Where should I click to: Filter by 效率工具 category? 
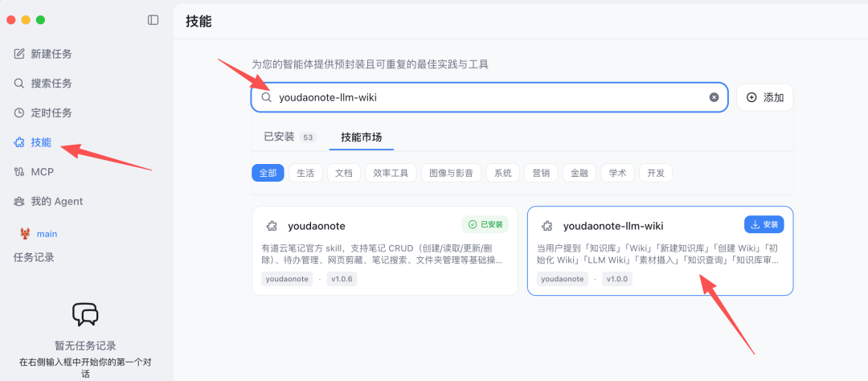pyautogui.click(x=391, y=173)
